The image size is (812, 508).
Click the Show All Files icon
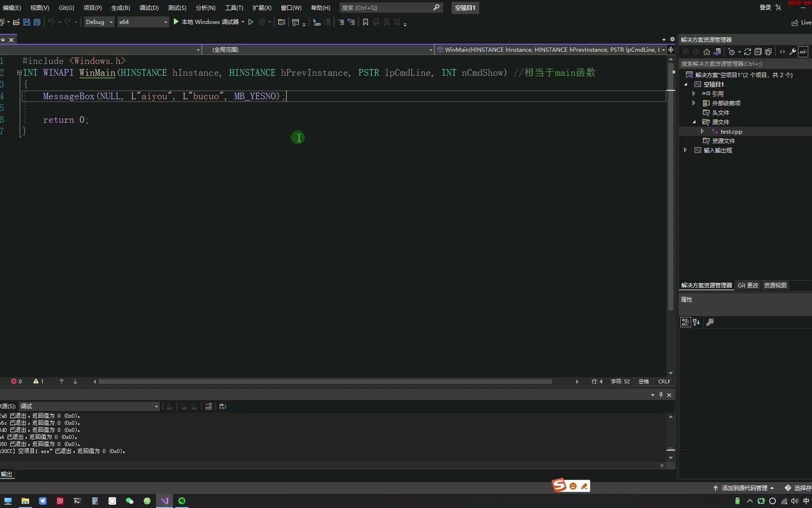[768, 52]
